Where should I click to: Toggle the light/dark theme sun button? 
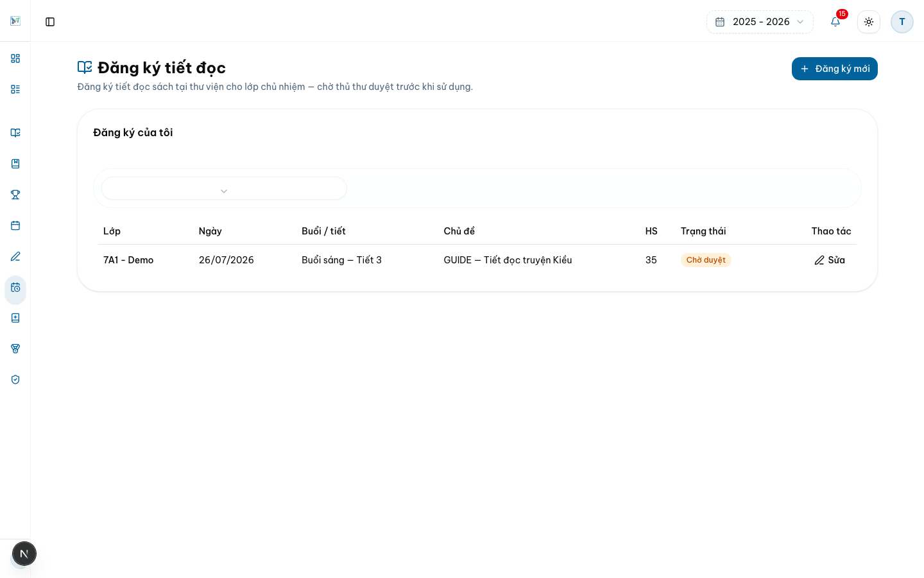coord(869,22)
